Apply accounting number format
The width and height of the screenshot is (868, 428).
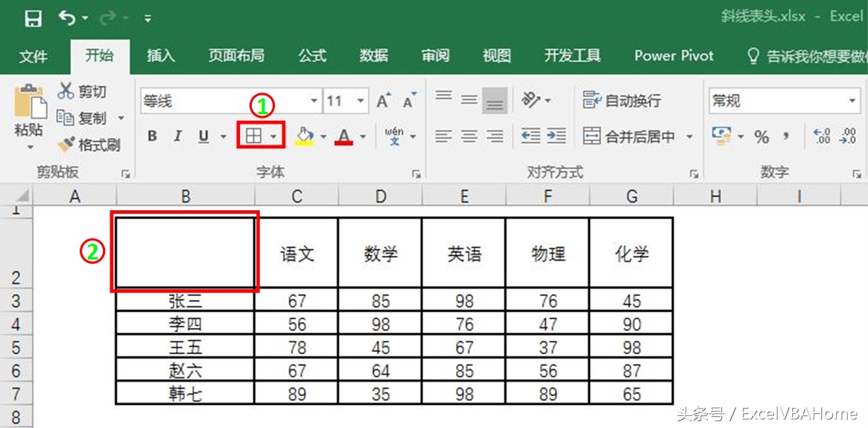[x=720, y=136]
